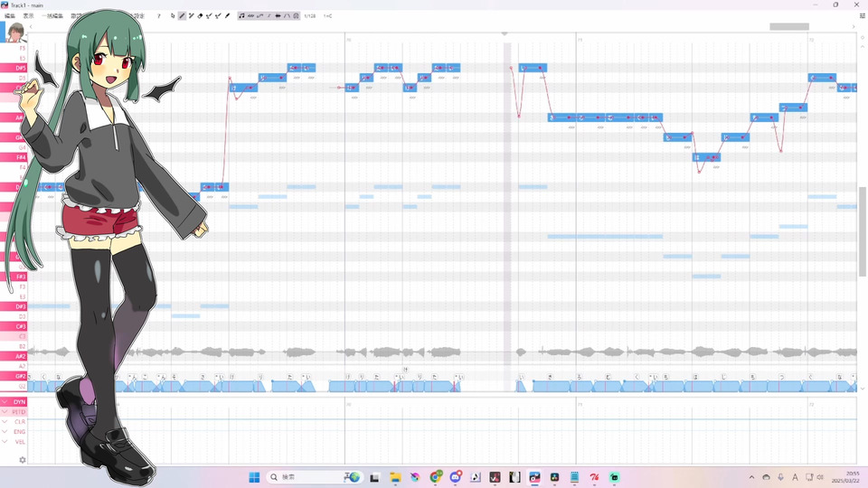Toggle pitch curve display button
This screenshot has width=868, height=488.
click(x=259, y=16)
